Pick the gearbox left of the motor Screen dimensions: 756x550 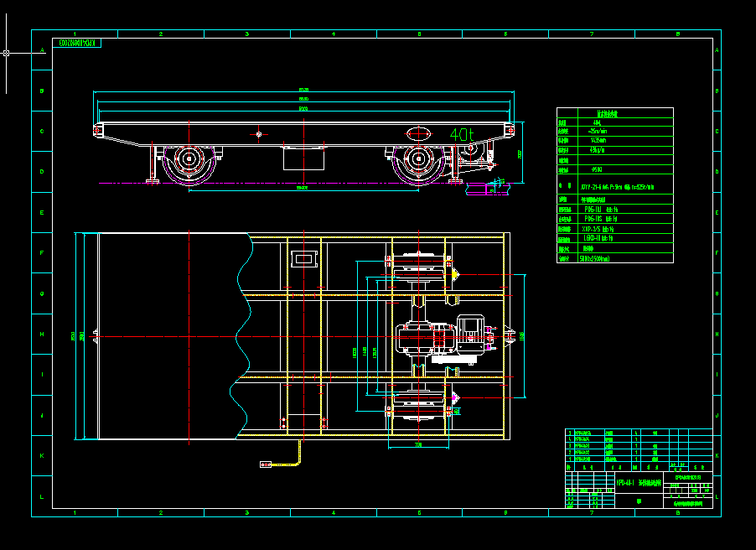(x=425, y=340)
